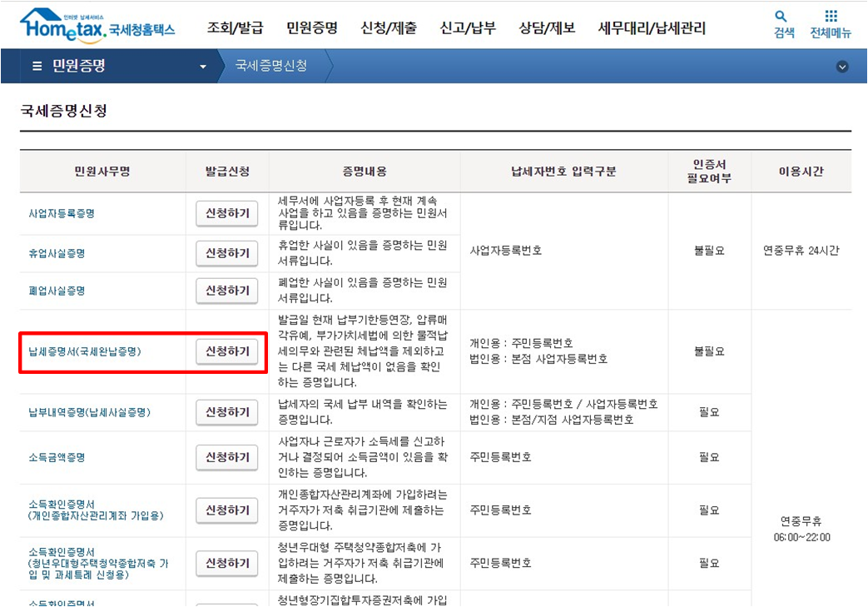868x607 pixels.
Task: Open the 상담/제보 menu
Action: (548, 27)
